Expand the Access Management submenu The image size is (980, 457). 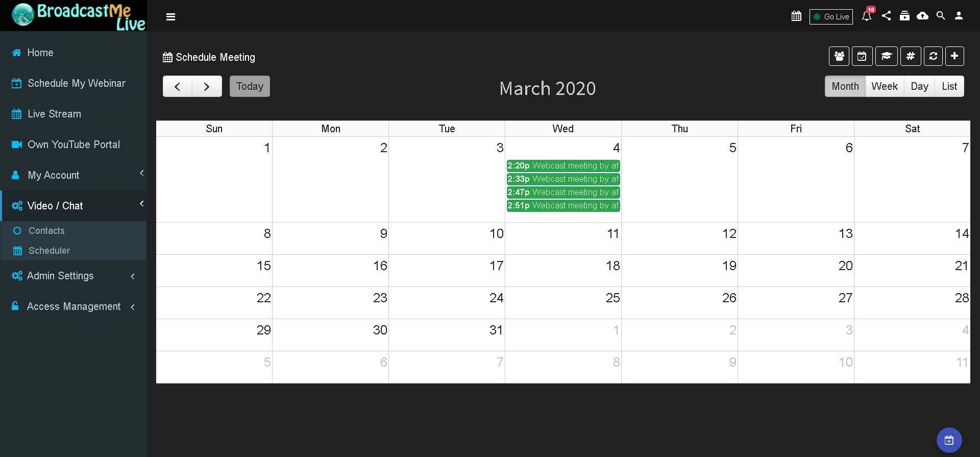(x=73, y=306)
